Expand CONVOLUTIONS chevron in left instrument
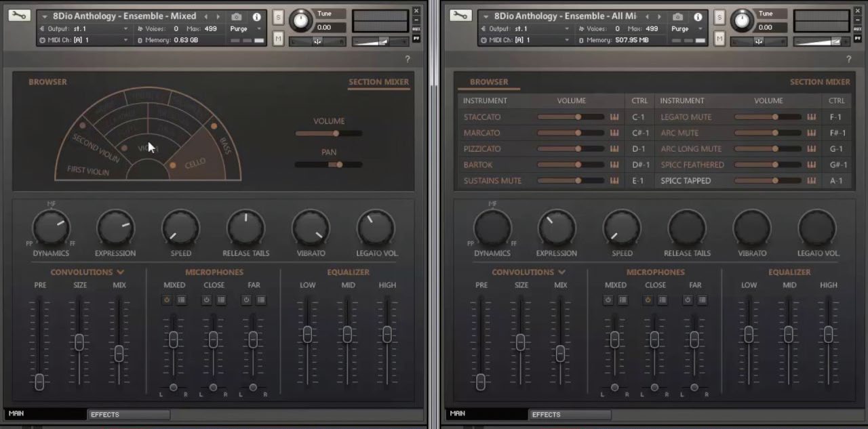This screenshot has height=429, width=868. tap(121, 272)
